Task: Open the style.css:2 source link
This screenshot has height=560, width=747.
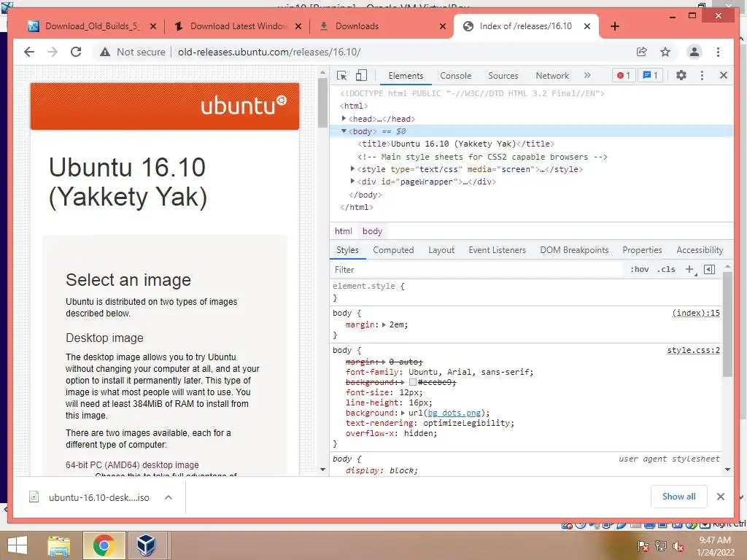Action: coord(693,350)
